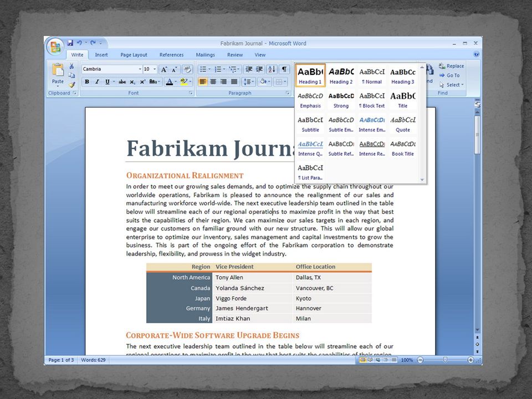The image size is (532, 399).
Task: Undo the last action
Action: [79, 43]
